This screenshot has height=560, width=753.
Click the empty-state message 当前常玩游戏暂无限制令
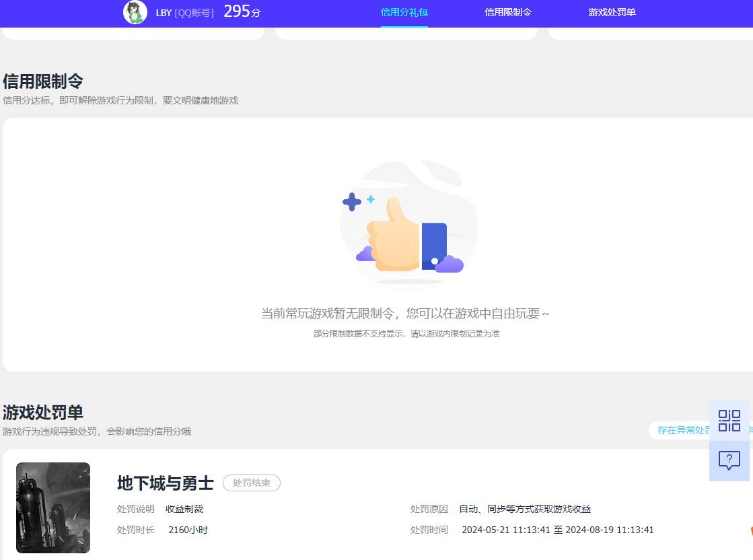click(406, 313)
